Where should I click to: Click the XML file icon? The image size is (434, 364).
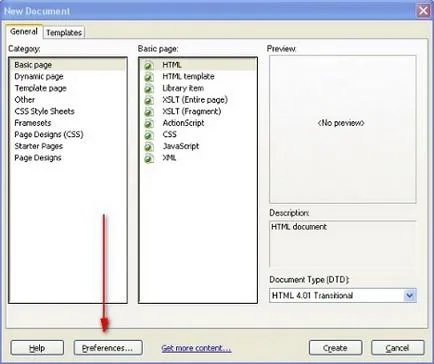[x=149, y=158]
